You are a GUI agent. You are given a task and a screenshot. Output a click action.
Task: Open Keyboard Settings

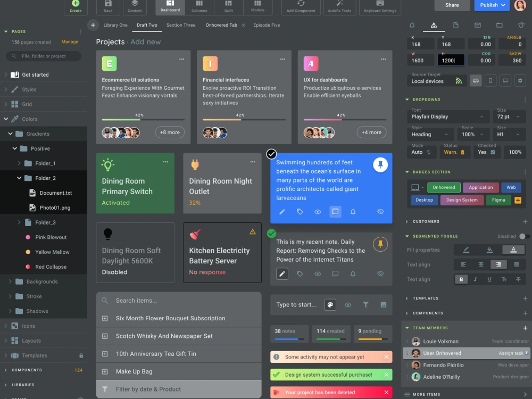pyautogui.click(x=380, y=6)
